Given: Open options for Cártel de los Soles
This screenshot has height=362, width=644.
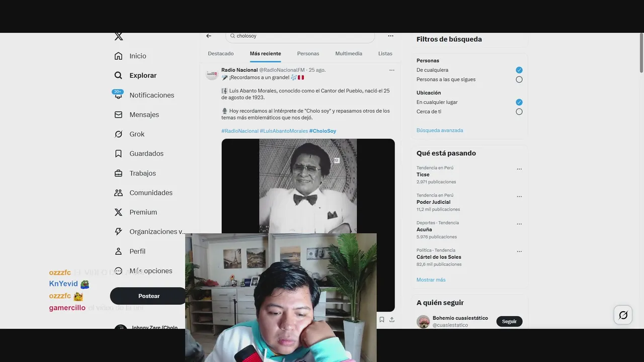Looking at the screenshot, I should [519, 251].
